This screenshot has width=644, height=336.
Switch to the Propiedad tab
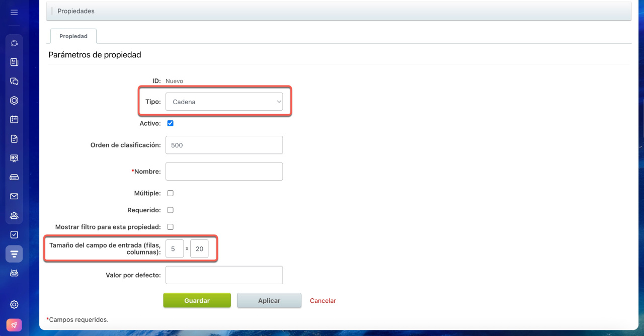click(x=73, y=36)
